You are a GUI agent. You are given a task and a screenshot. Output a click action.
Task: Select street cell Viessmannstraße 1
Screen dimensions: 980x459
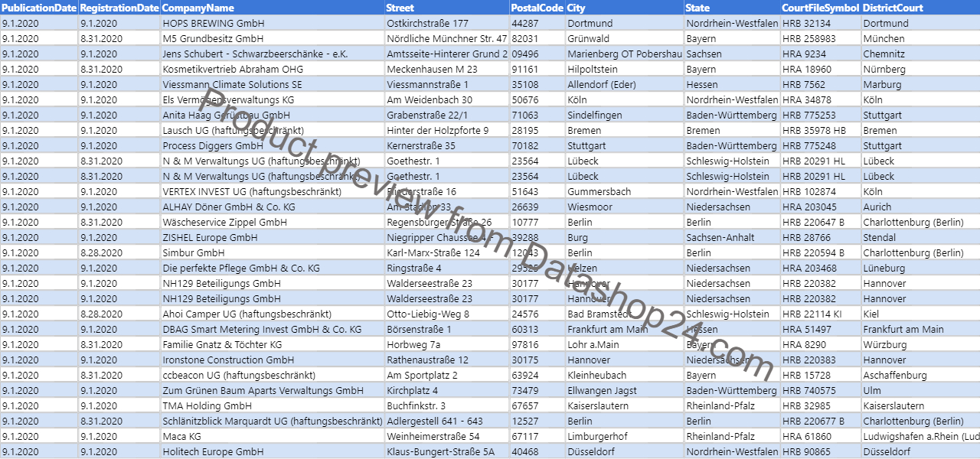pyautogui.click(x=446, y=84)
